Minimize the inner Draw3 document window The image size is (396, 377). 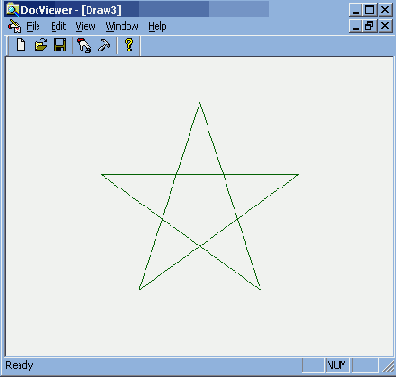[x=356, y=26]
